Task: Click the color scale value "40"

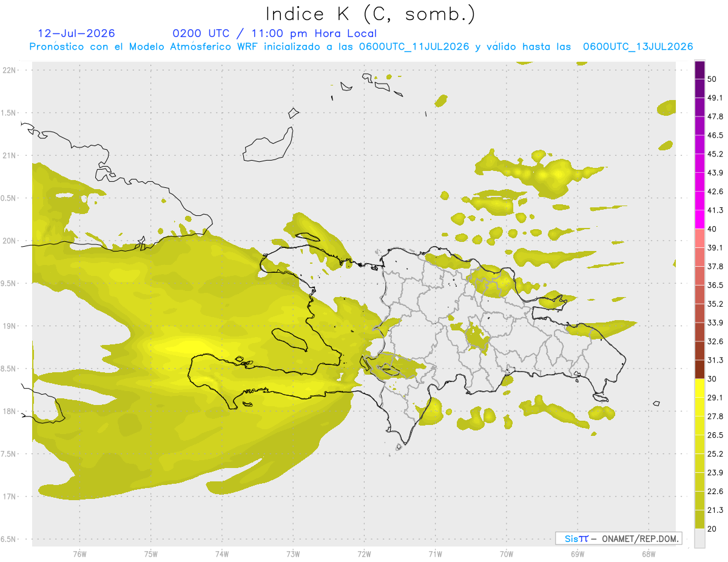Action: tap(712, 229)
